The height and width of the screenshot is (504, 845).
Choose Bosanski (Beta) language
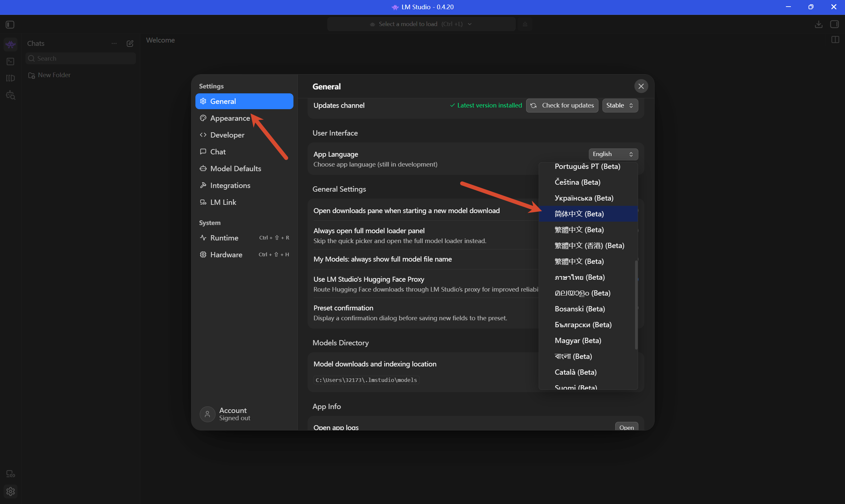click(x=588, y=309)
